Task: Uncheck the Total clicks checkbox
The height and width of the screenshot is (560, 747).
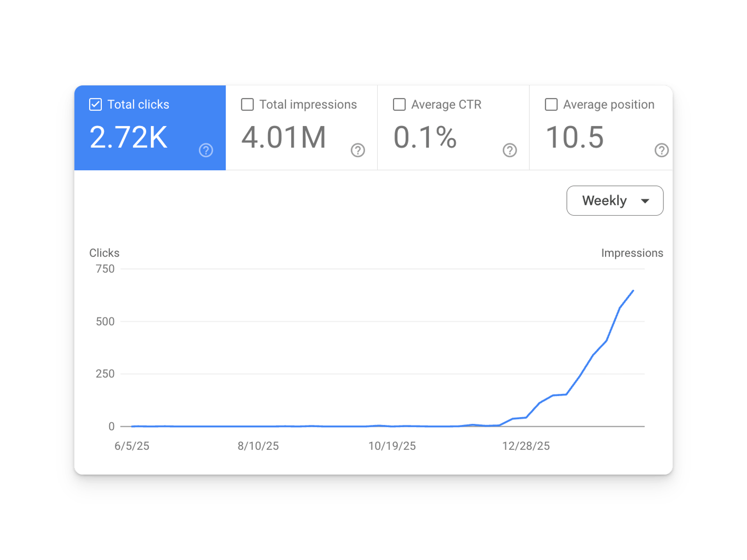Action: click(x=95, y=105)
